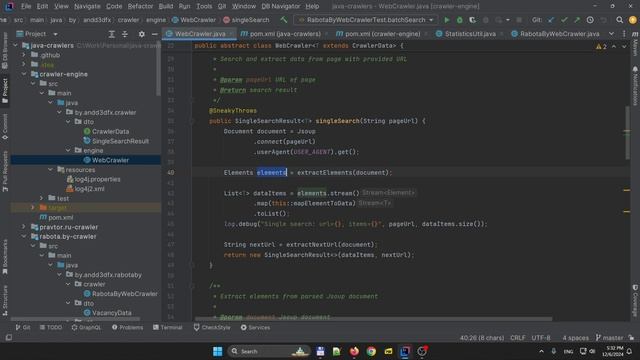
Task: Select CrawlerData class in project tree
Action: click(x=110, y=131)
